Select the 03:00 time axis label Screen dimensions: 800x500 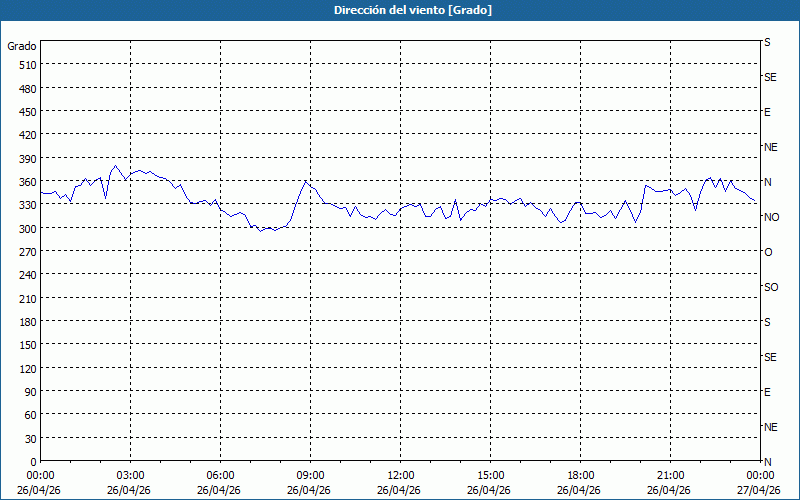[130, 475]
